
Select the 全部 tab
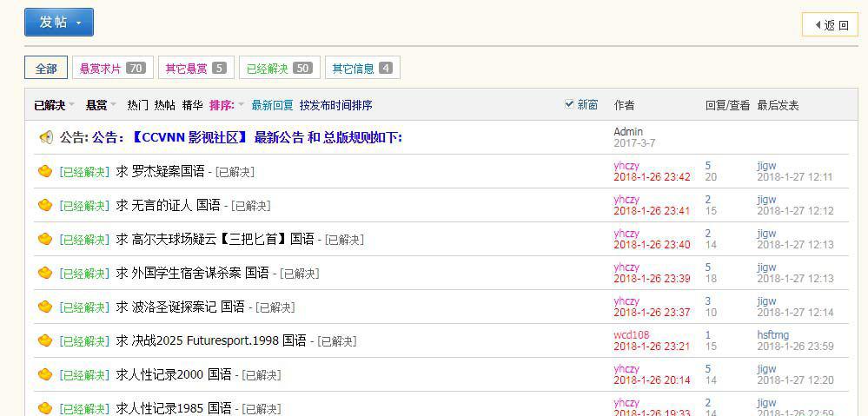[x=46, y=68]
